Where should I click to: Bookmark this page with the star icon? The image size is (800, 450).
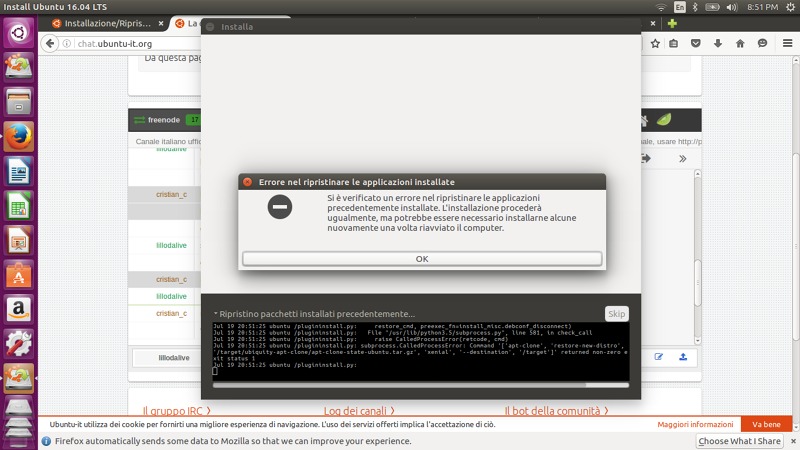point(655,43)
